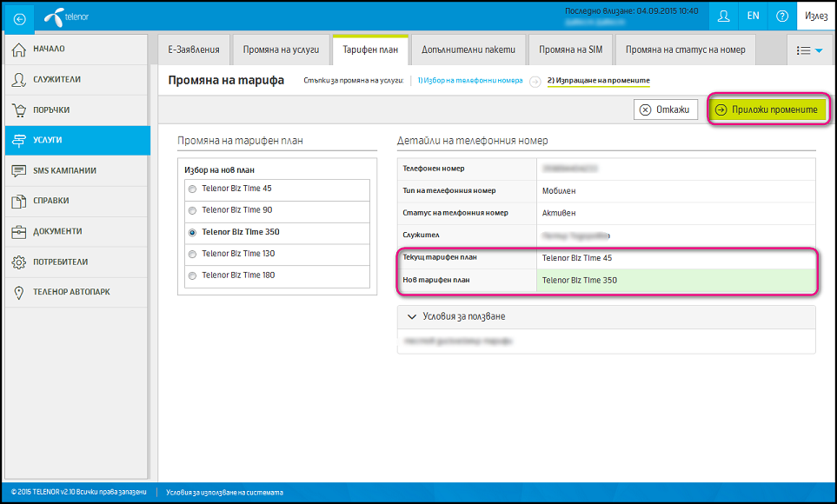This screenshot has width=837, height=504.
Task: Switch to Допълнителни пакети tab
Action: click(468, 50)
